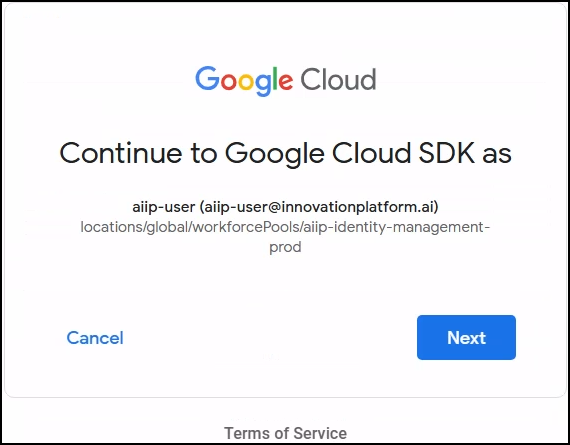570x445 pixels.
Task: Click the yellow letter o in Google logo
Action: point(246,82)
